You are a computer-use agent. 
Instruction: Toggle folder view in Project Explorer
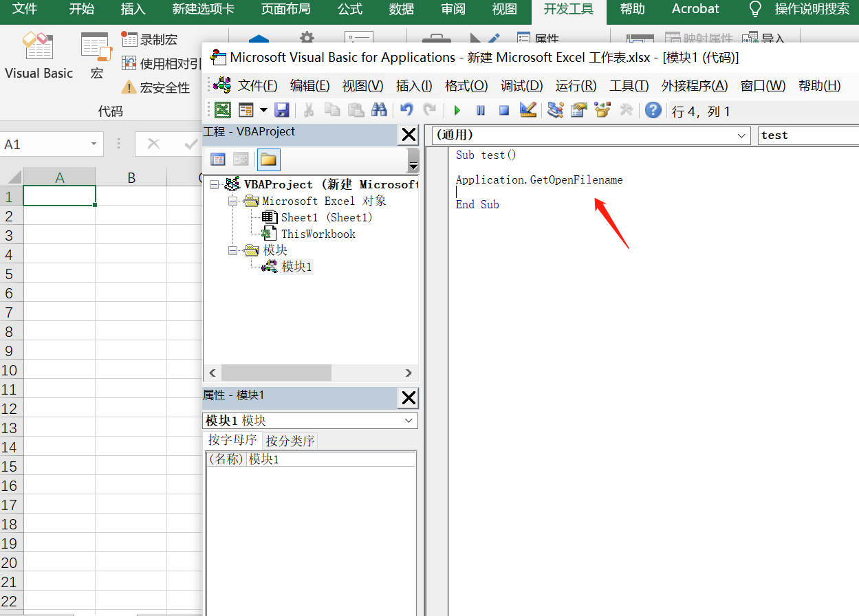coord(268,159)
